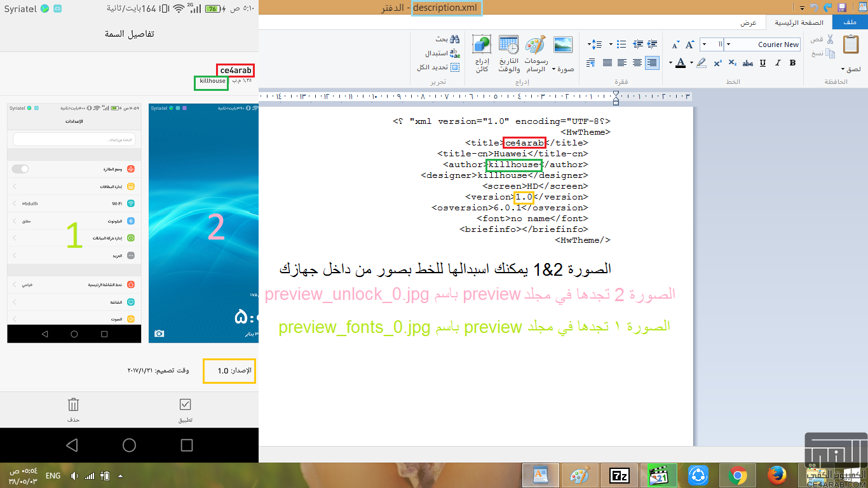Insert date and time (التاريخ والوقت)
Viewport: 868px width, 488px height.
[x=509, y=53]
